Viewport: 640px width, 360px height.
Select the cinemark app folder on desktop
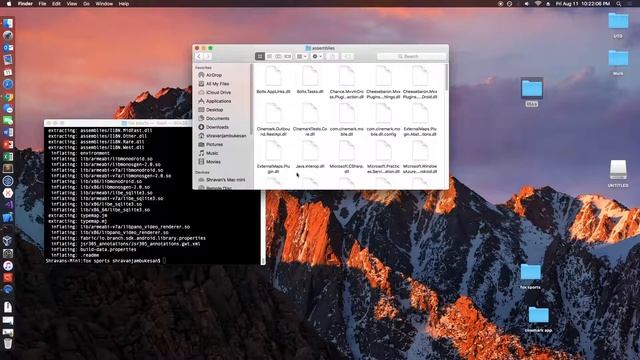tap(538, 319)
